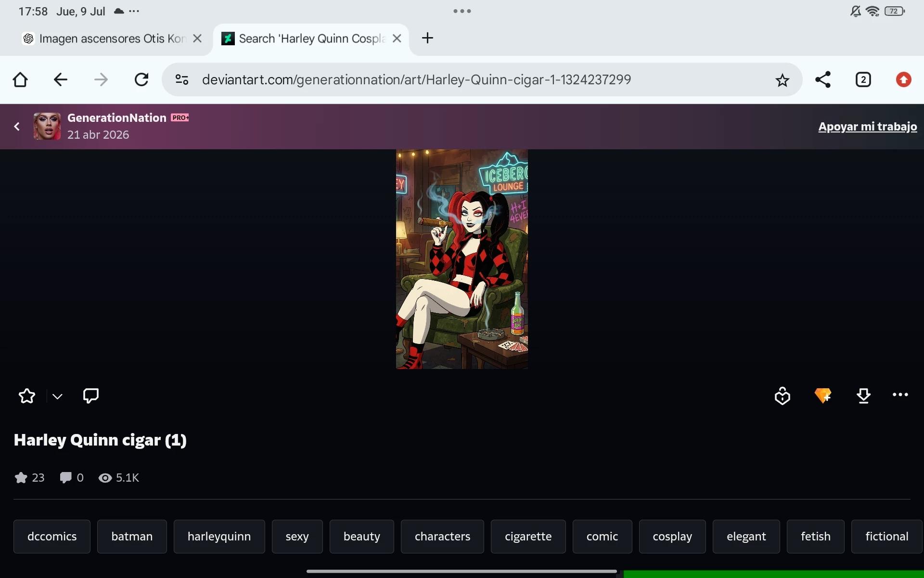
Task: Open the 'sexy' tag
Action: [x=297, y=537]
